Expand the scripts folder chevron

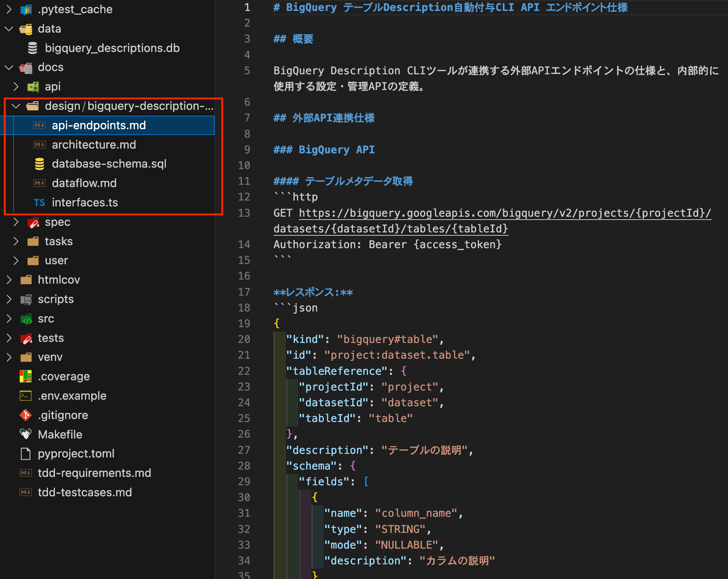(x=9, y=299)
